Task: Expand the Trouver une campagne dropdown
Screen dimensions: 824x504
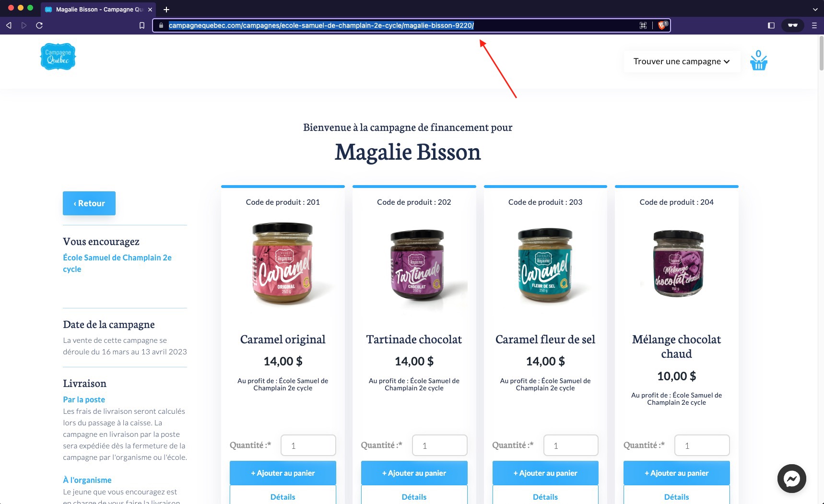Action: [x=682, y=61]
